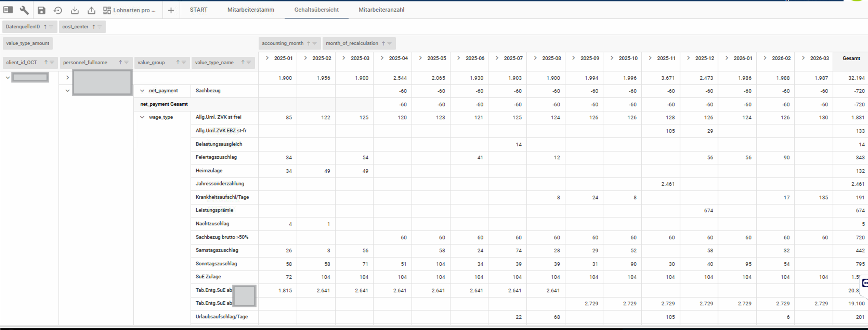Viewport: 868px width, 330px height.
Task: Expand the 2026-03 column
Action: (803, 58)
